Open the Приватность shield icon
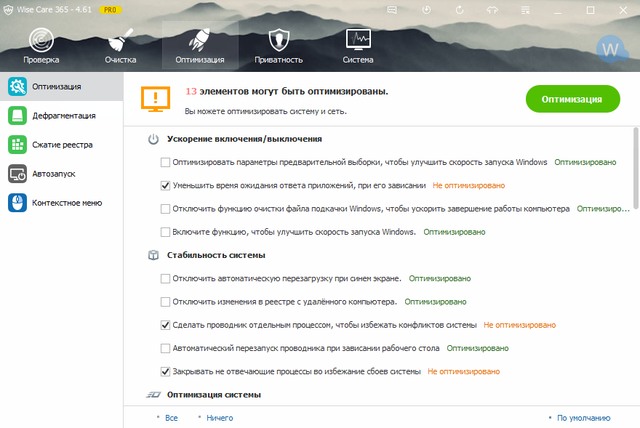The height and width of the screenshot is (428, 640). tap(279, 40)
